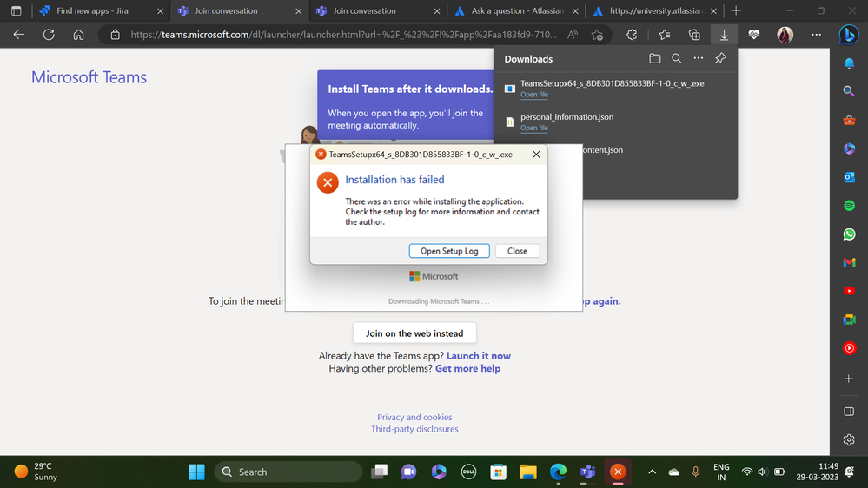Open the Setup Log from error dialog
This screenshot has width=868, height=488.
pos(449,251)
